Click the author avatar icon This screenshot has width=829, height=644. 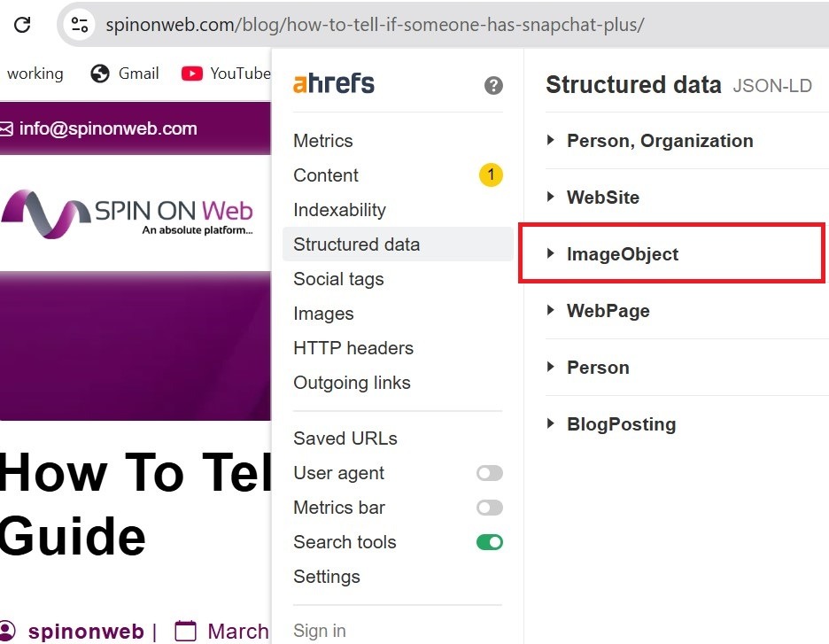point(7,632)
